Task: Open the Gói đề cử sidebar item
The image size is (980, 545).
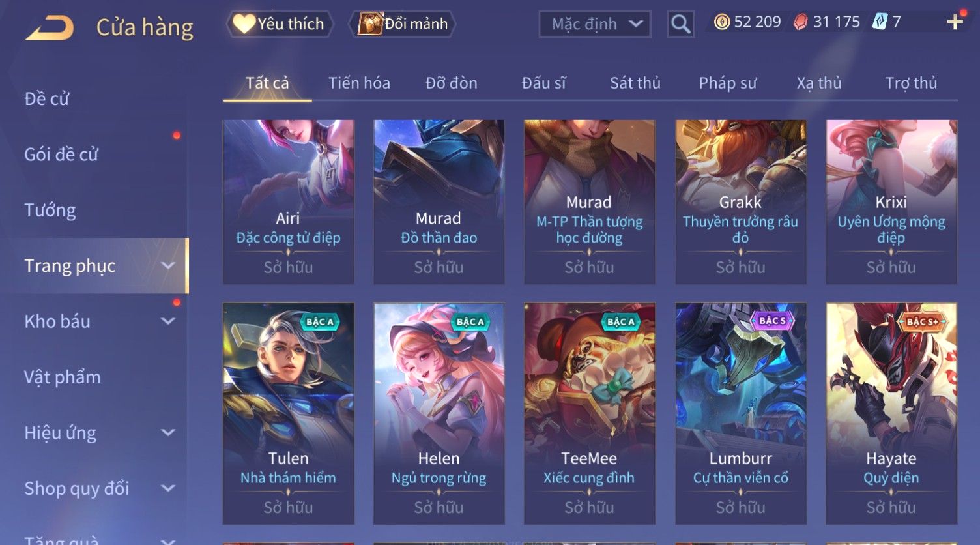Action: [61, 155]
